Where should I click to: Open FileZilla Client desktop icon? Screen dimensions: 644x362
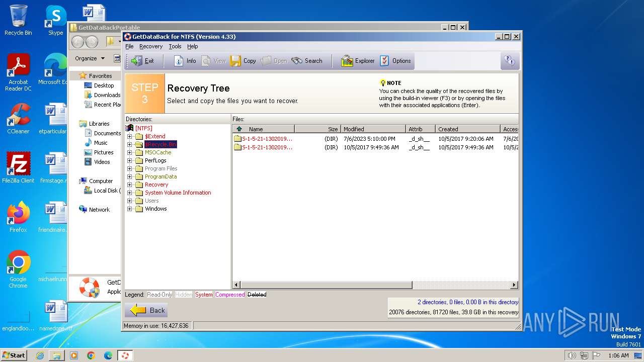pos(18,167)
